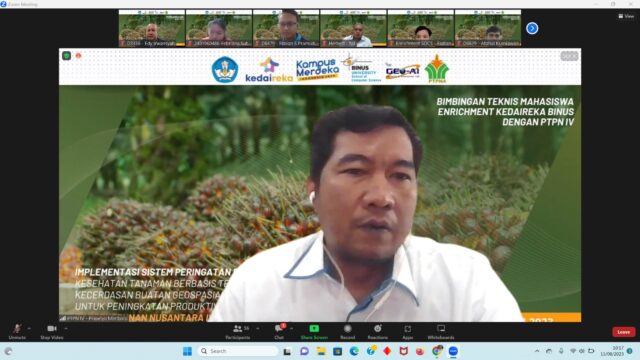Open the Chat panel
640x360 pixels.
(x=280, y=331)
